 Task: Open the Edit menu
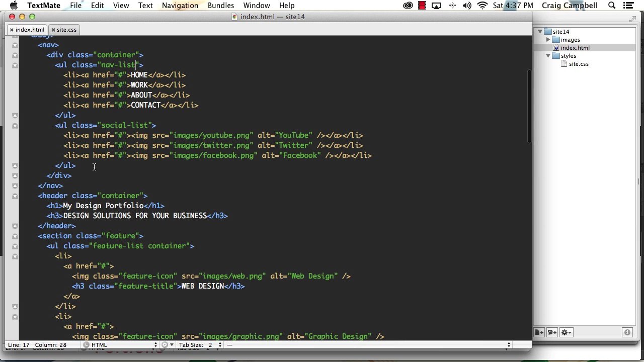[97, 6]
